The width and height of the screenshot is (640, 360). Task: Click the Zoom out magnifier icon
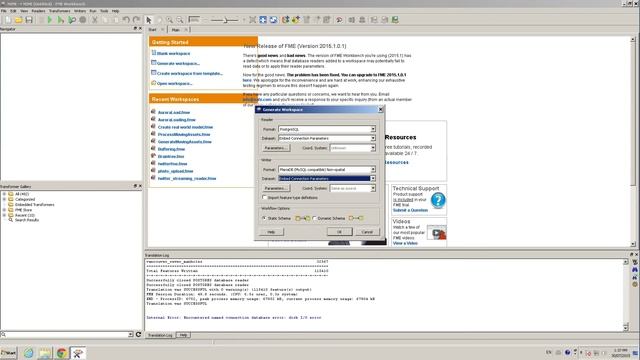pos(180,20)
